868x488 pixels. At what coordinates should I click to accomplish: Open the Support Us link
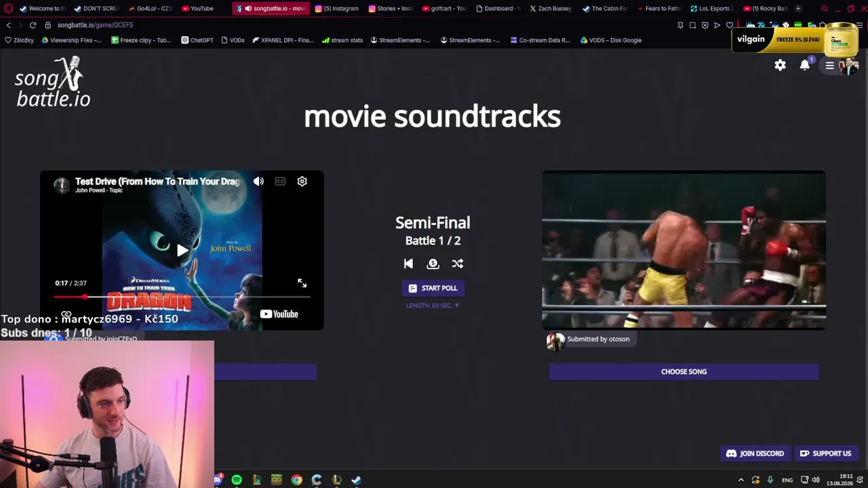point(825,453)
